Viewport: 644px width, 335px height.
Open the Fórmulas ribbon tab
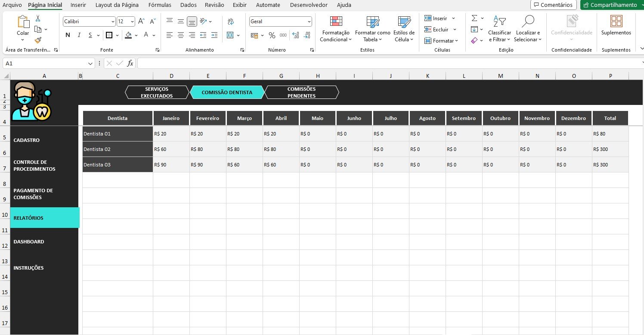[160, 5]
